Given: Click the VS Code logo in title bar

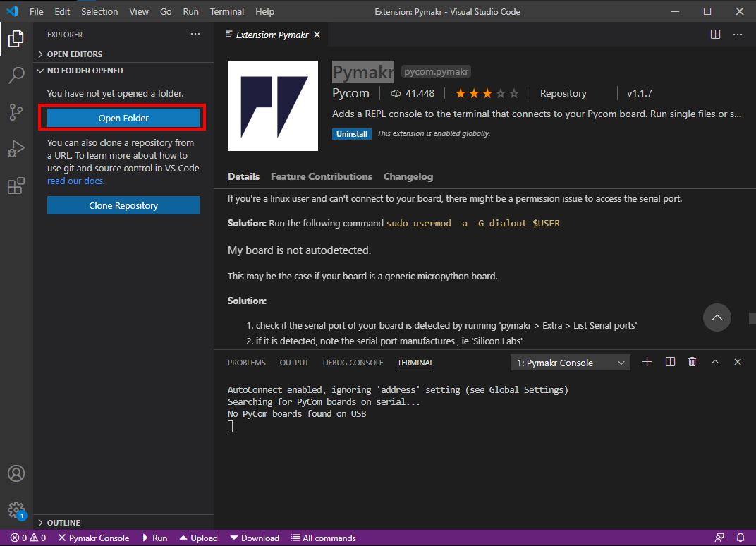Looking at the screenshot, I should [12, 11].
